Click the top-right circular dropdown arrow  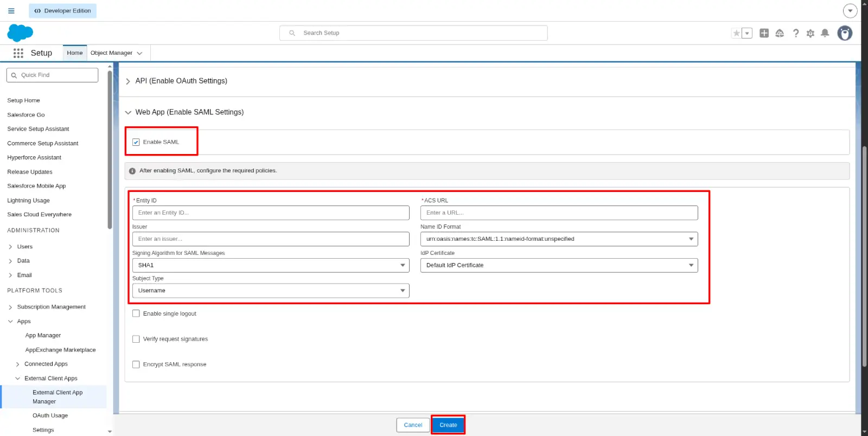(850, 11)
